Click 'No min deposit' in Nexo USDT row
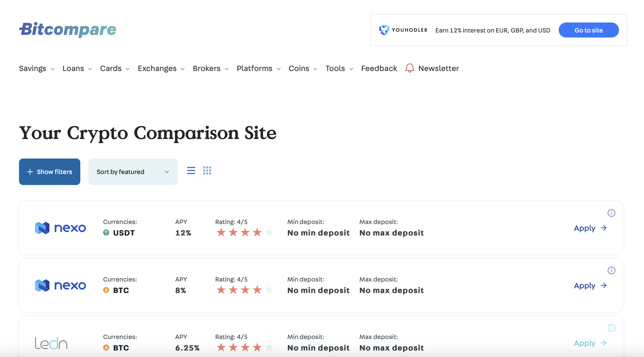 point(318,233)
